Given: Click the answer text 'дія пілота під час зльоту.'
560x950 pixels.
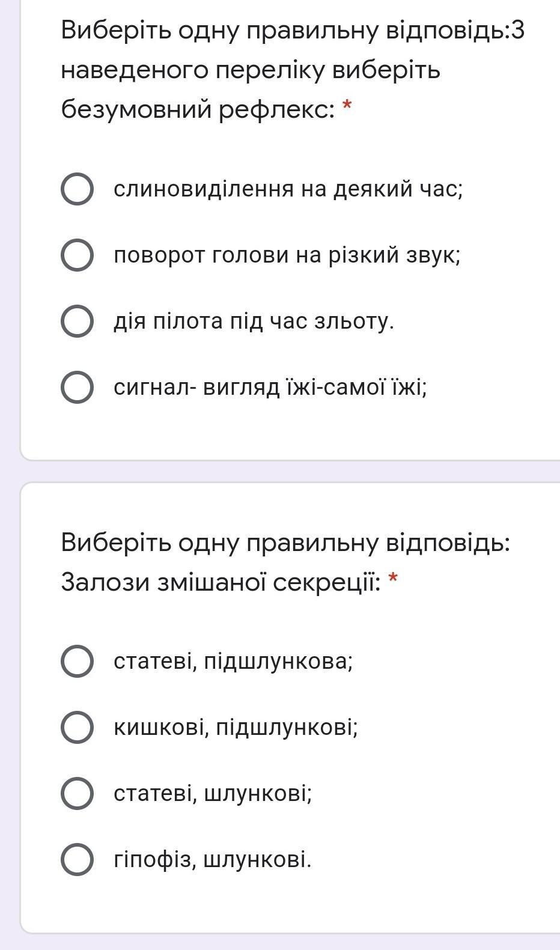Looking at the screenshot, I should tap(254, 321).
